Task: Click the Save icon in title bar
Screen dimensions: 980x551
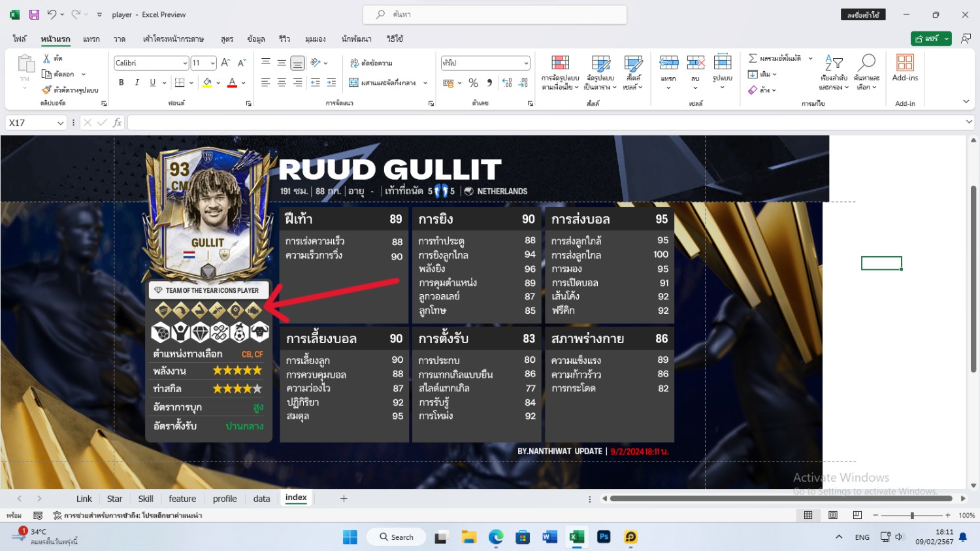Action: tap(35, 14)
